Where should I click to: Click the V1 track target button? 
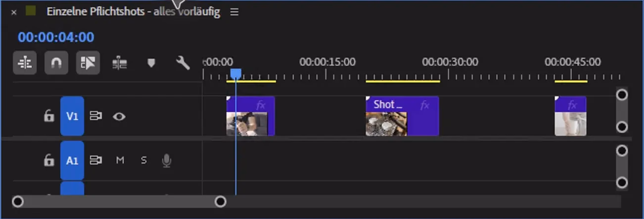coord(72,116)
